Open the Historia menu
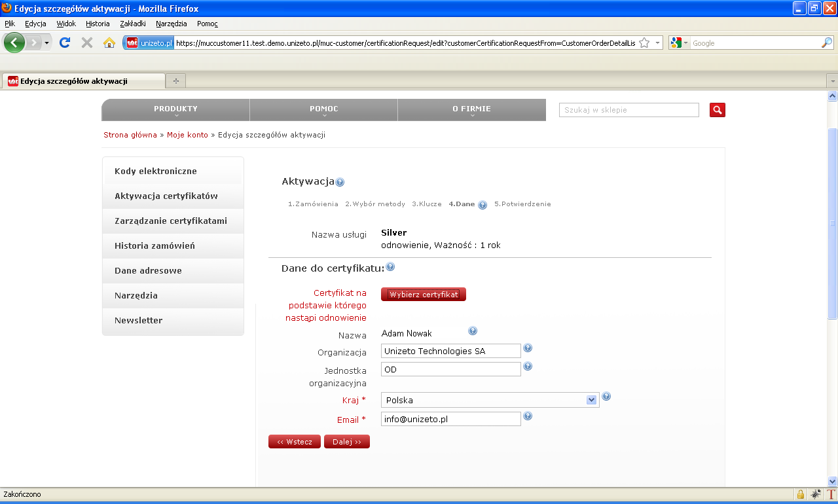Screen dimensions: 838x504 [98, 24]
